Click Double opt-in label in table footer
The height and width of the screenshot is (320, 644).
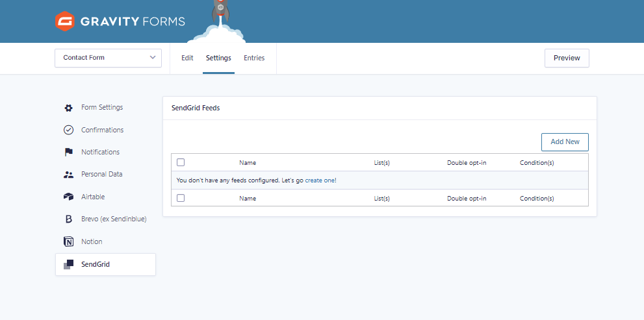tap(467, 199)
